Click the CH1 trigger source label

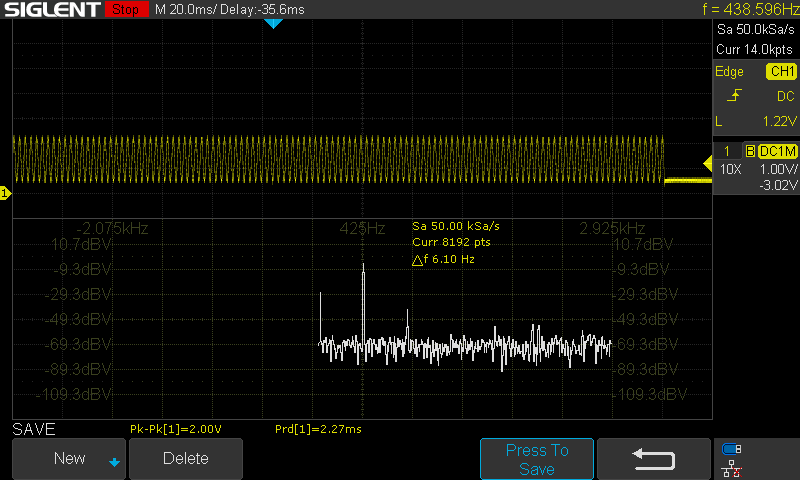(x=782, y=71)
